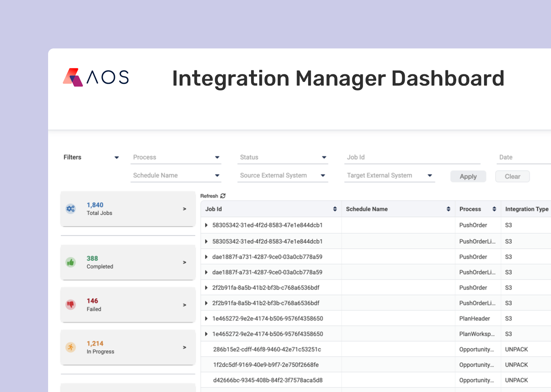Image resolution: width=551 pixels, height=392 pixels.
Task: Expand the 1e465272 PlanHeader job row
Action: (x=206, y=318)
